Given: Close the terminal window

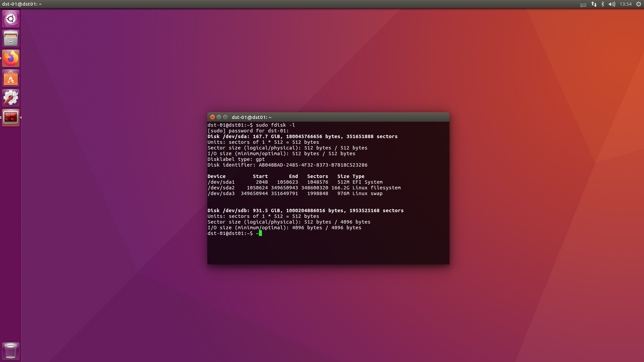Looking at the screenshot, I should 212,117.
